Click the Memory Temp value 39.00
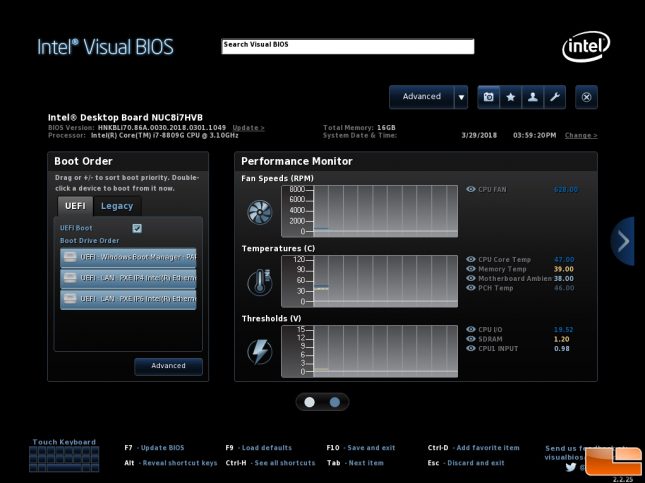 [564, 269]
